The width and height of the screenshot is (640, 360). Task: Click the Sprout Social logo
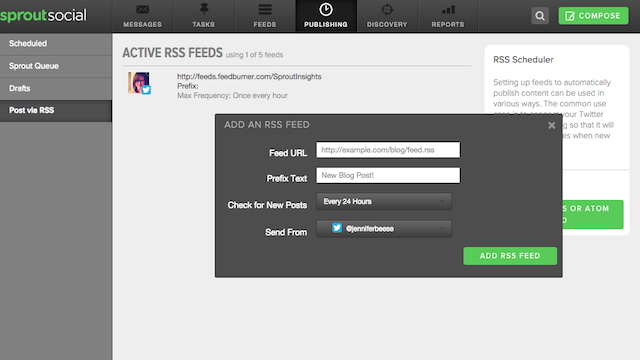43,16
